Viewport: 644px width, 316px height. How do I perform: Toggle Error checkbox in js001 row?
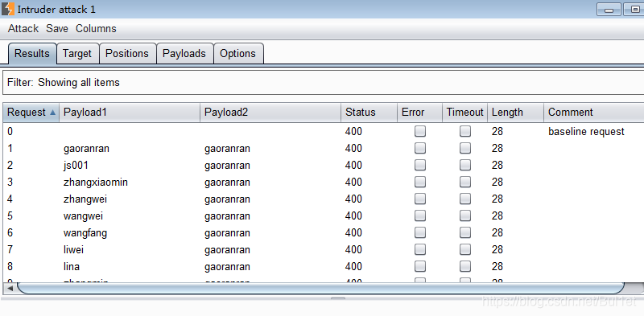click(420, 165)
